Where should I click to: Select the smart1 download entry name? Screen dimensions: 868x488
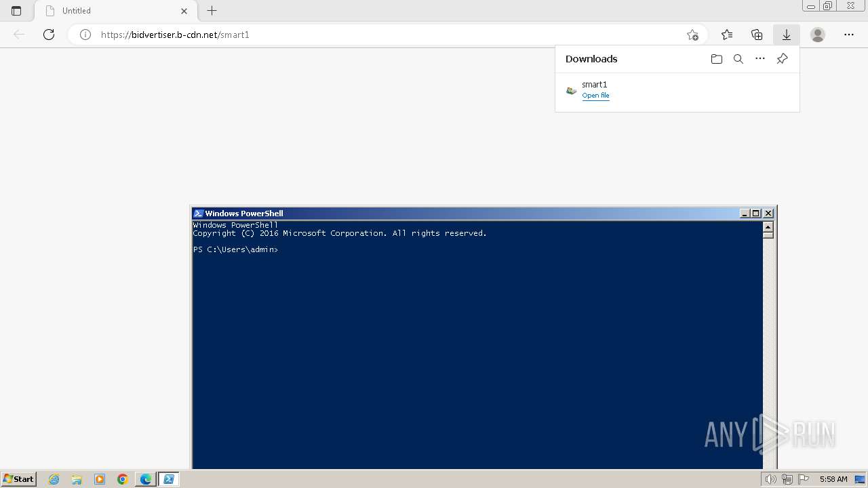(595, 85)
